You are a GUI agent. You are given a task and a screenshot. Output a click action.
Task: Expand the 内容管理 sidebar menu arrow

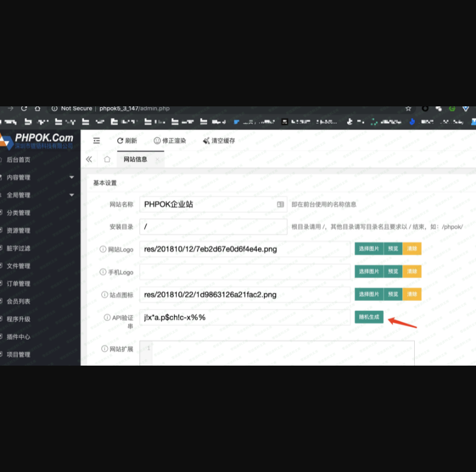(72, 178)
